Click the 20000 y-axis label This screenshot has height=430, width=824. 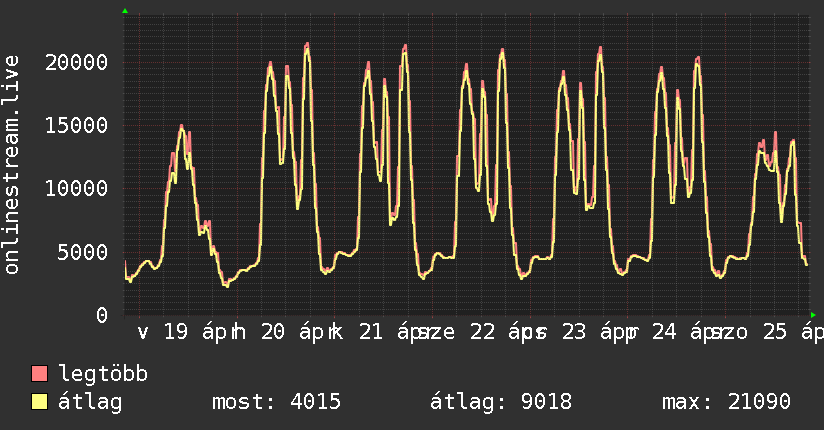coord(78,62)
